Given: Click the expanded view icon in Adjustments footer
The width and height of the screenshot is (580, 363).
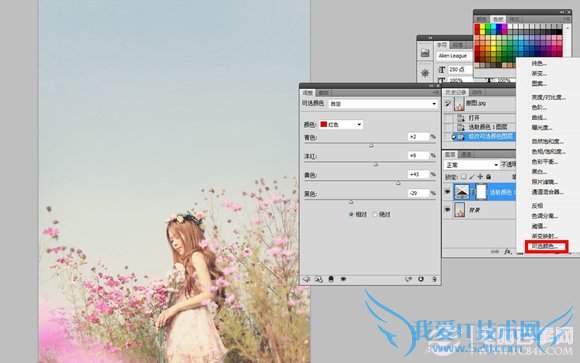Looking at the screenshot, I should pyautogui.click(x=318, y=279).
